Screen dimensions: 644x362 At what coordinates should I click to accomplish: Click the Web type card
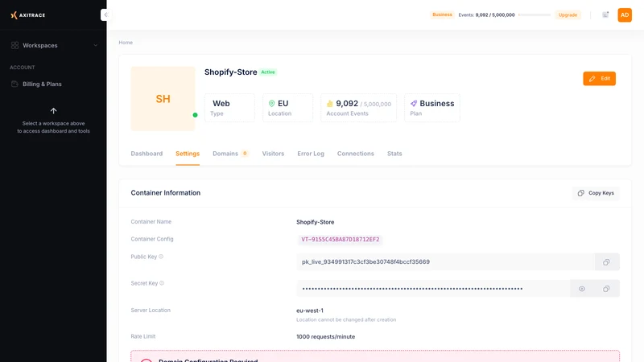pyautogui.click(x=229, y=108)
